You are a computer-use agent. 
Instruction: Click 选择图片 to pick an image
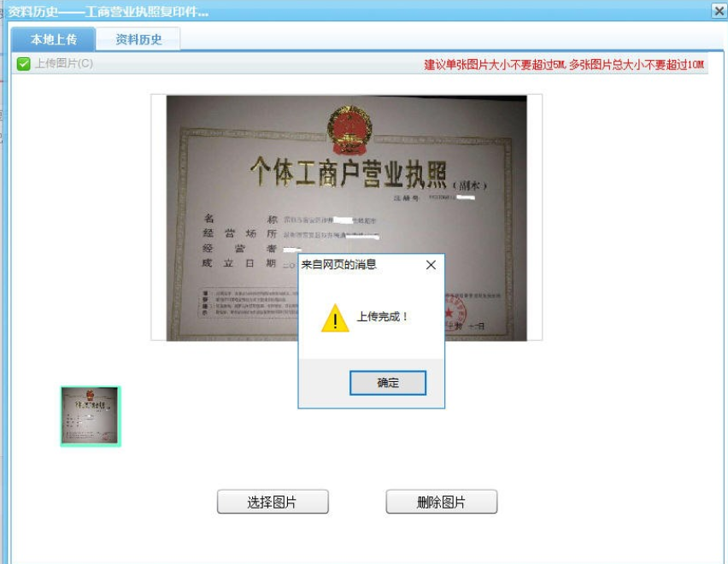pos(273,502)
